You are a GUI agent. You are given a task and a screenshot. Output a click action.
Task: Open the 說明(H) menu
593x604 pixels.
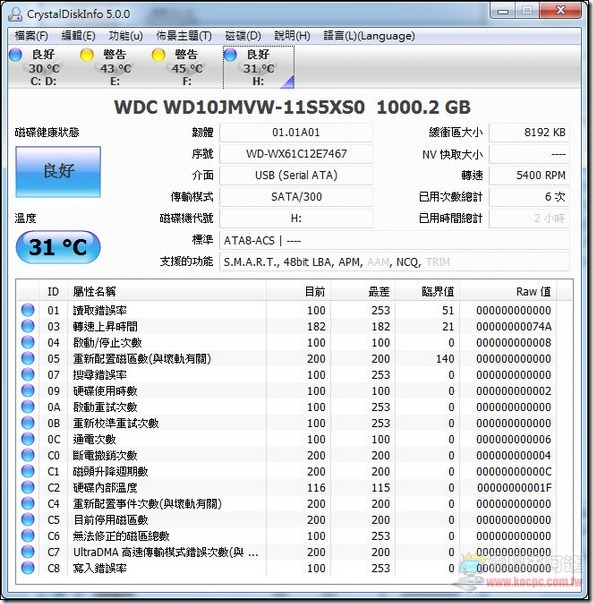[292, 36]
